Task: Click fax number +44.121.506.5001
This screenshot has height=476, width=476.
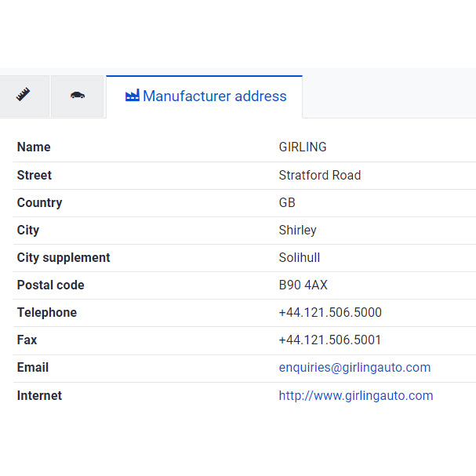Action: coord(329,340)
